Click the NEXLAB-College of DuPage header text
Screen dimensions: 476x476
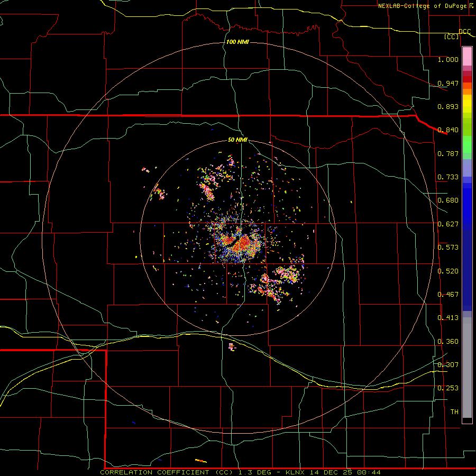(422, 6)
